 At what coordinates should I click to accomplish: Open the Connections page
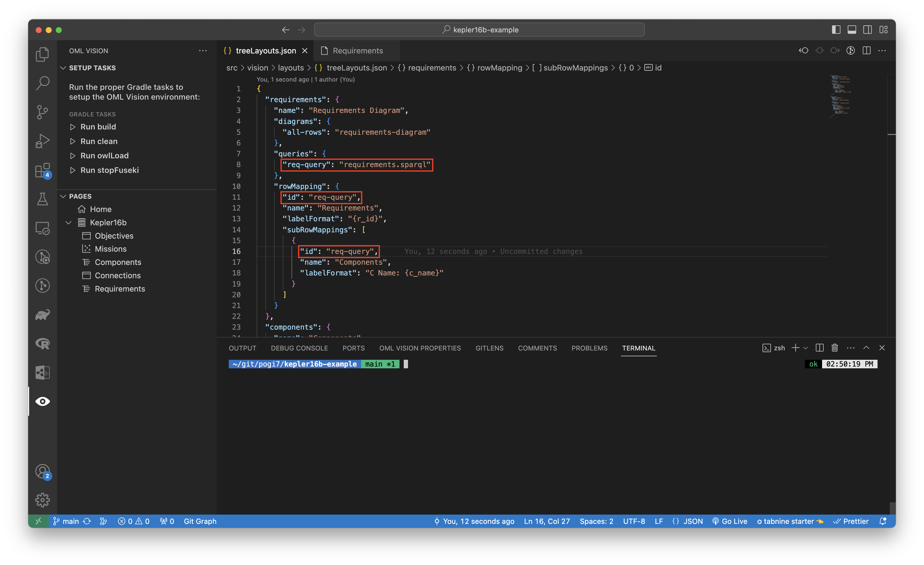117,275
